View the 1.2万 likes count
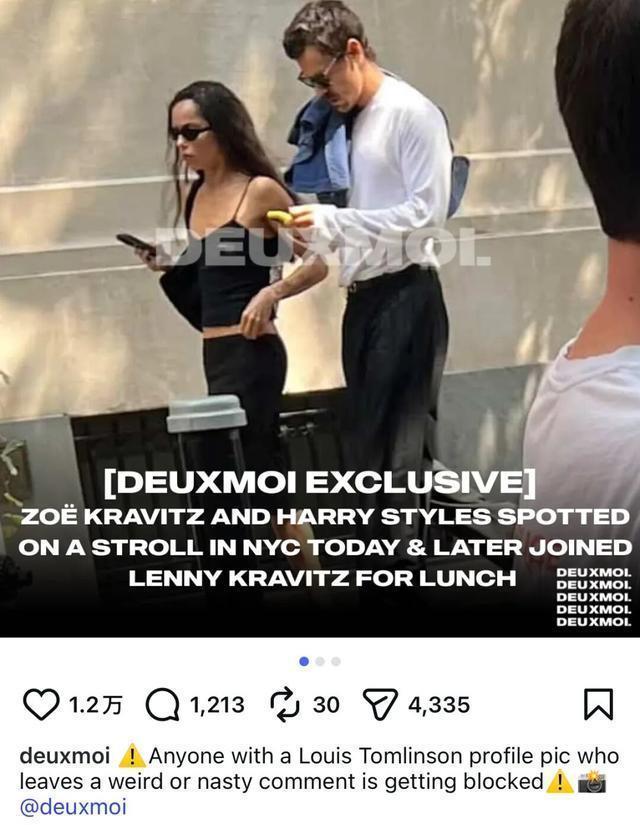 click(95, 705)
